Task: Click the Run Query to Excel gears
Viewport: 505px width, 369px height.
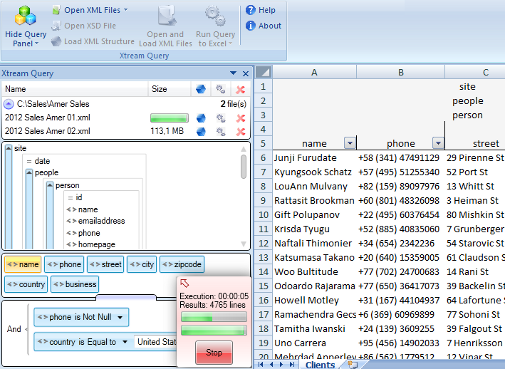Action: pos(215,16)
